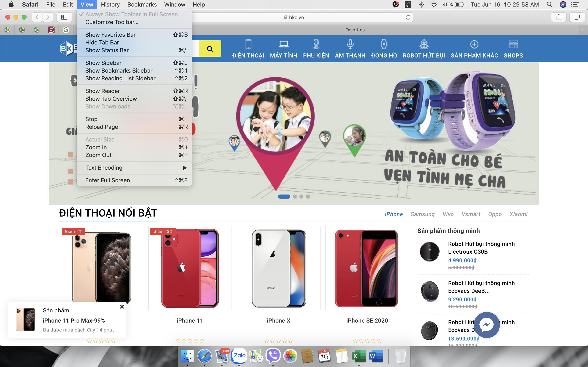Open the History menu
588x367 pixels.
[110, 4]
